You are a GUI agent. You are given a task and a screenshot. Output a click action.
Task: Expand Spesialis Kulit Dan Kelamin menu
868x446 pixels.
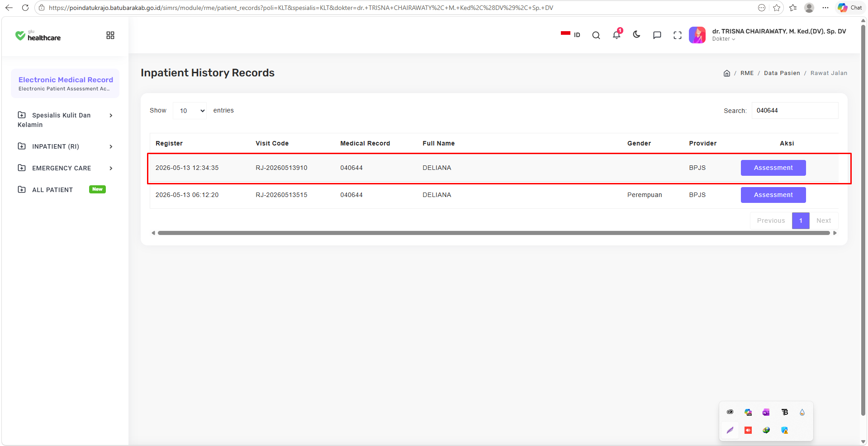(65, 120)
